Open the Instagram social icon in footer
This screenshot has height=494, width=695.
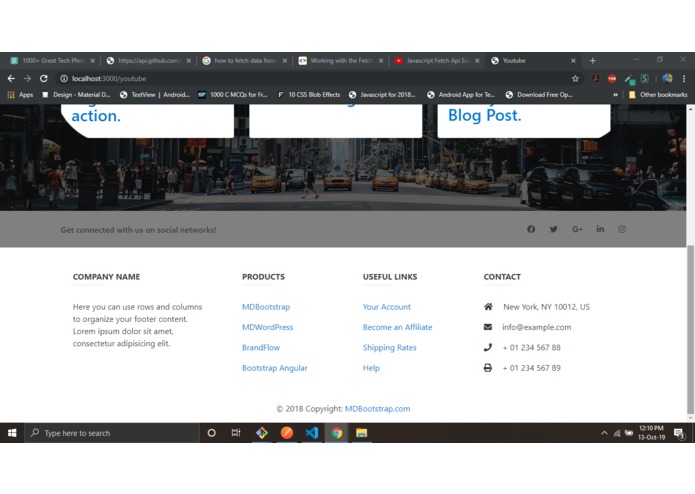coord(622,229)
